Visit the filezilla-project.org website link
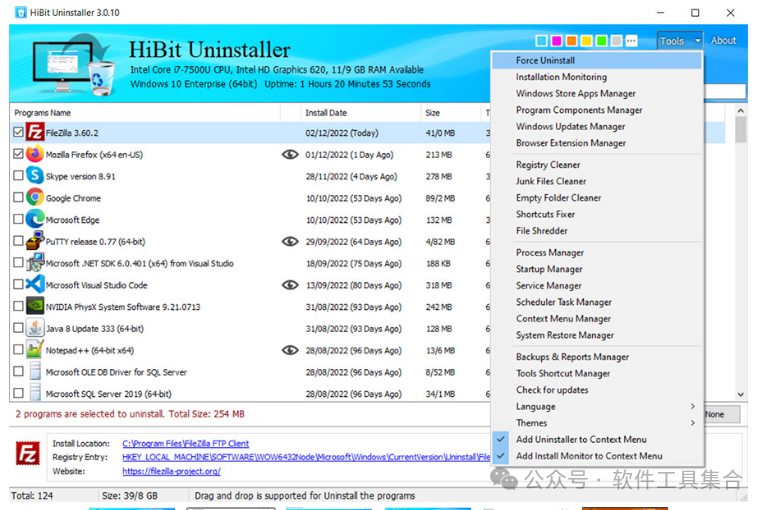 click(x=171, y=471)
